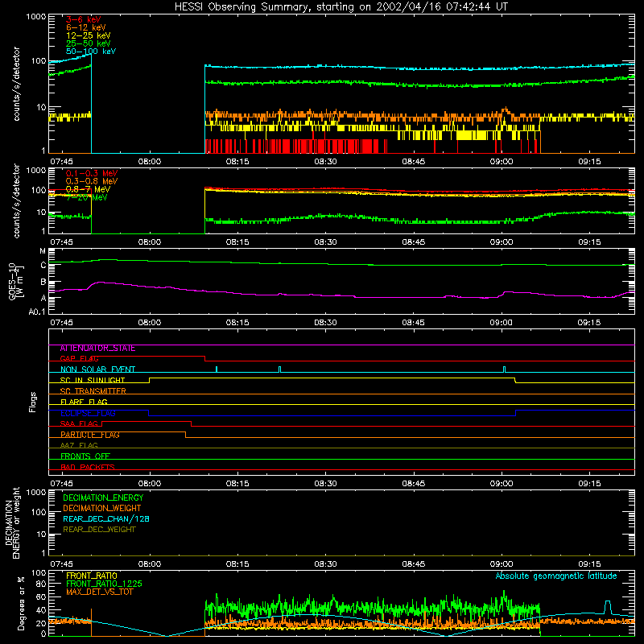
Task: Click the Absolute geomagnetic latitude label
Action: pos(556,576)
